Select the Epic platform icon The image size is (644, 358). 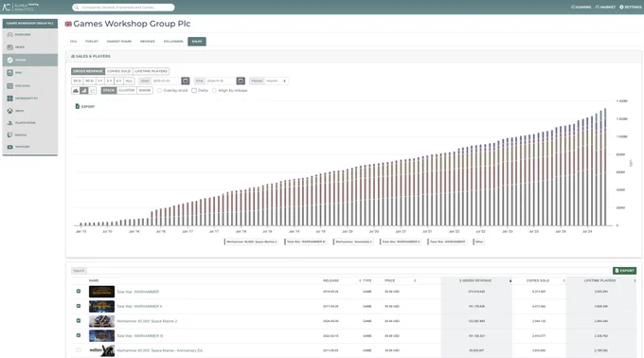[9, 73]
